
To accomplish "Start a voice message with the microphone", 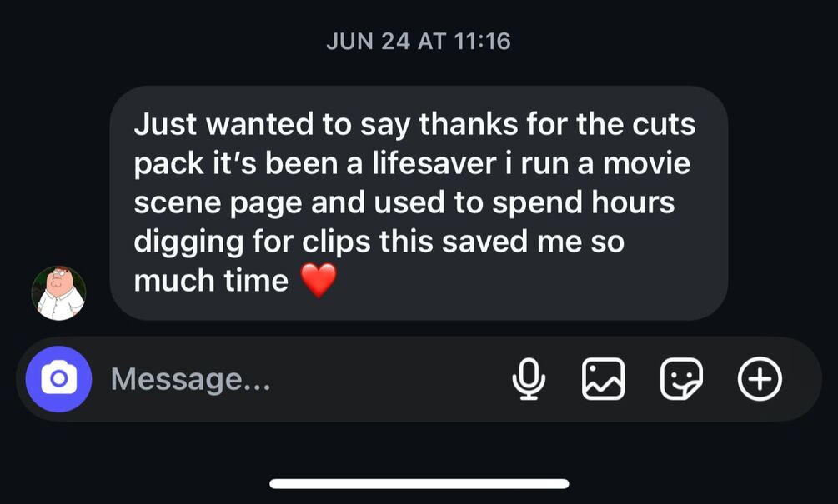I will click(529, 379).
